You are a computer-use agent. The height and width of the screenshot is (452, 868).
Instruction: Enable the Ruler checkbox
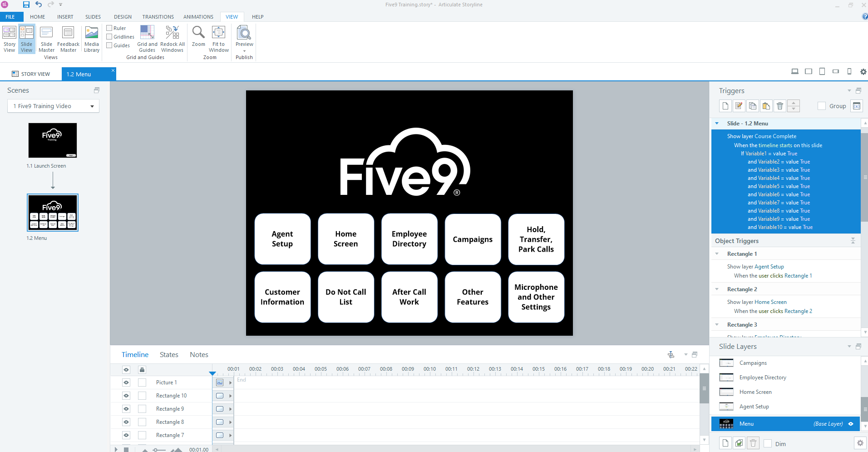[x=109, y=28]
